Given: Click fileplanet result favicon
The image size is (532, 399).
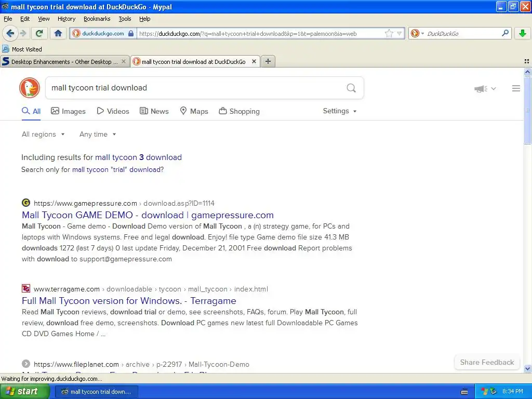Looking at the screenshot, I should pyautogui.click(x=26, y=364).
